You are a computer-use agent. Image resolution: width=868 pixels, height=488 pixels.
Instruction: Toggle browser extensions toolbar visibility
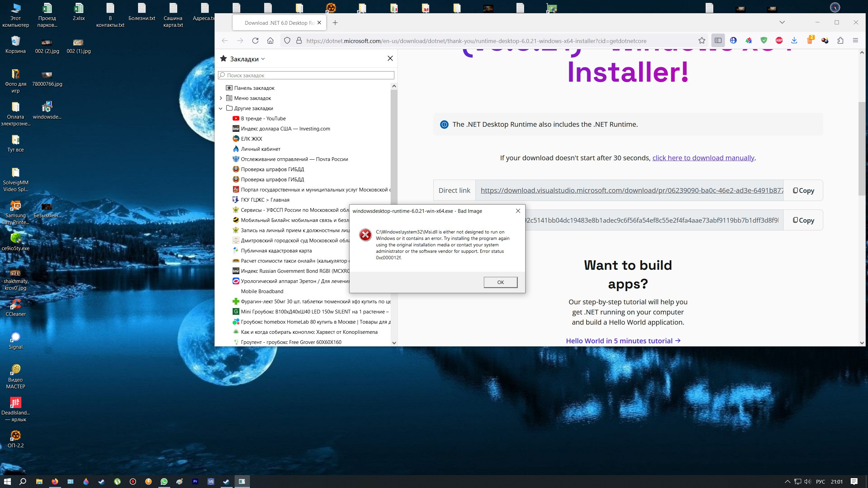pos(840,41)
